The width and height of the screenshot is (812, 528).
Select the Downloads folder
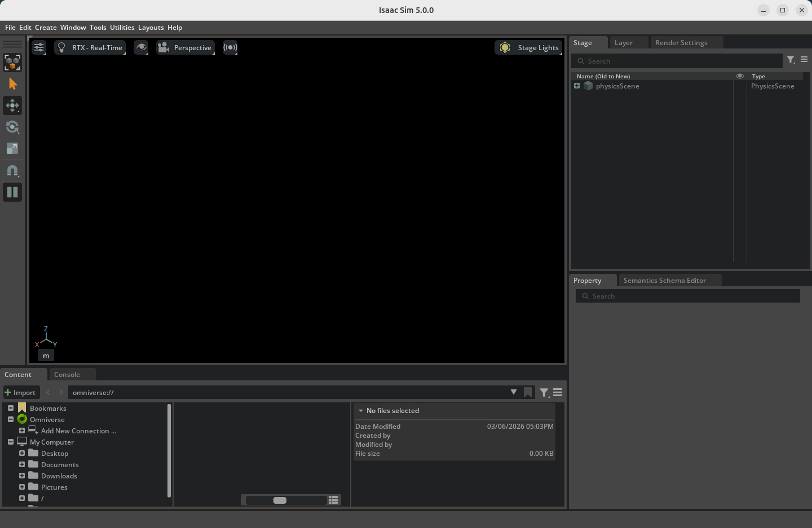[x=59, y=476]
